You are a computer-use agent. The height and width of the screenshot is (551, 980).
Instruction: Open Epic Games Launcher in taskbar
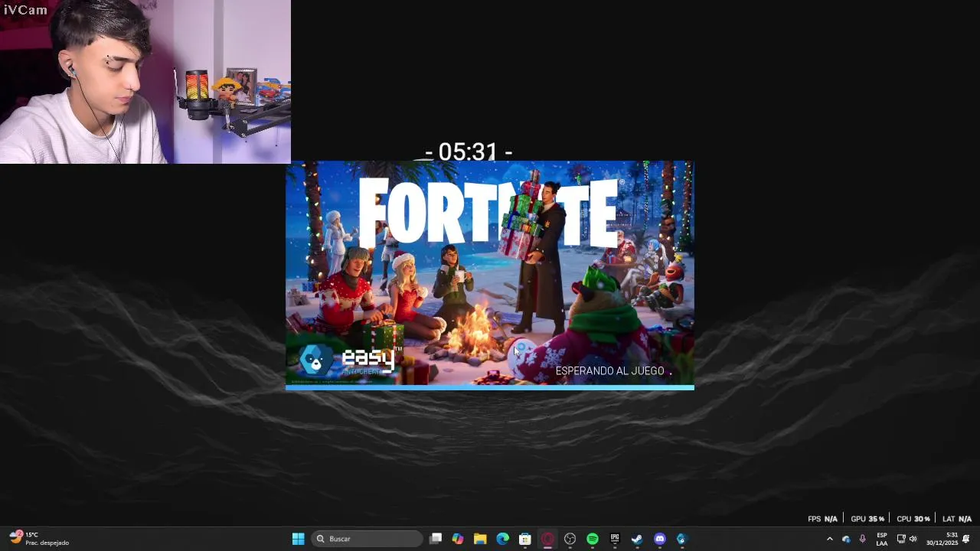tap(615, 539)
